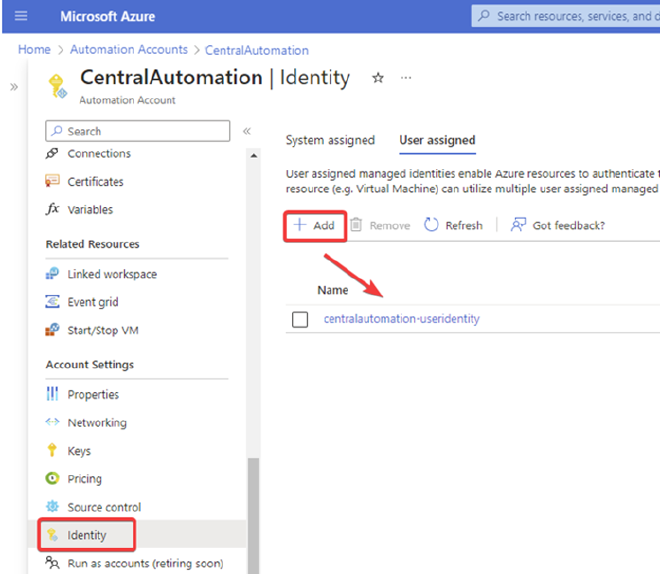Click the sidebar scroll up arrow

coord(253,156)
